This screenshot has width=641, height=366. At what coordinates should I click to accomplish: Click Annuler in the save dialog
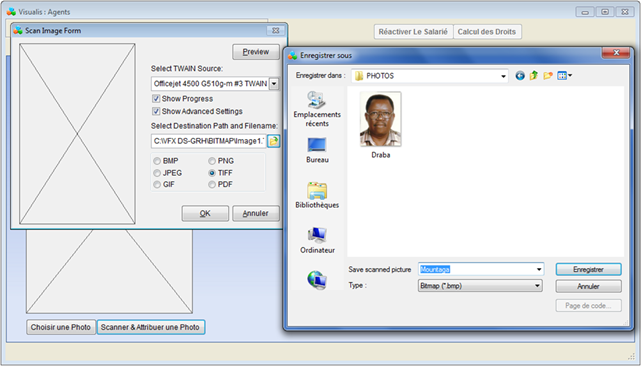tap(588, 286)
